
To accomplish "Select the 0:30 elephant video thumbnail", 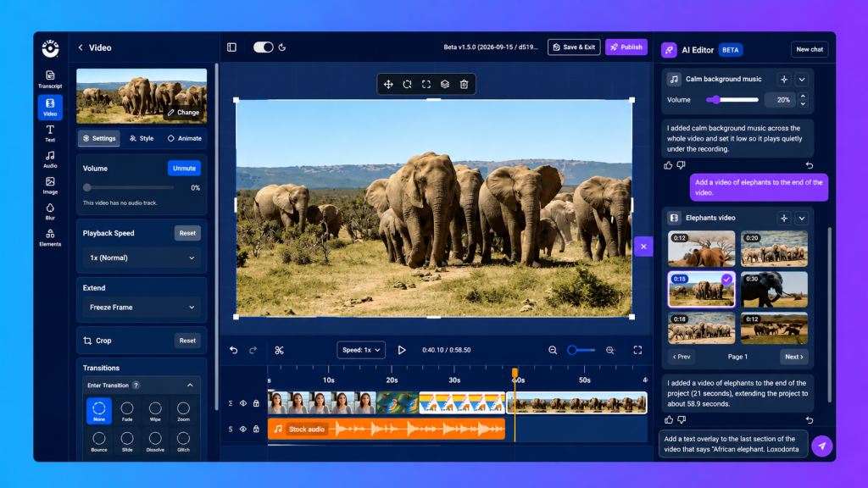I will pos(774,290).
